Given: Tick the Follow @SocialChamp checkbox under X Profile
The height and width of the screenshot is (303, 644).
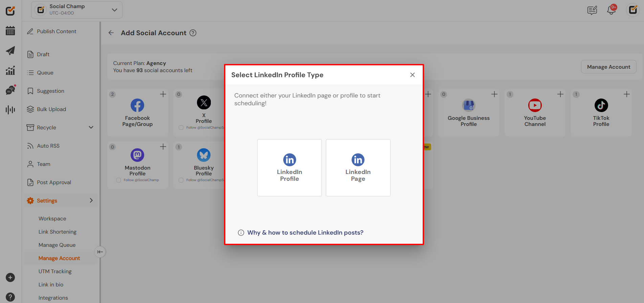Looking at the screenshot, I should pyautogui.click(x=181, y=128).
